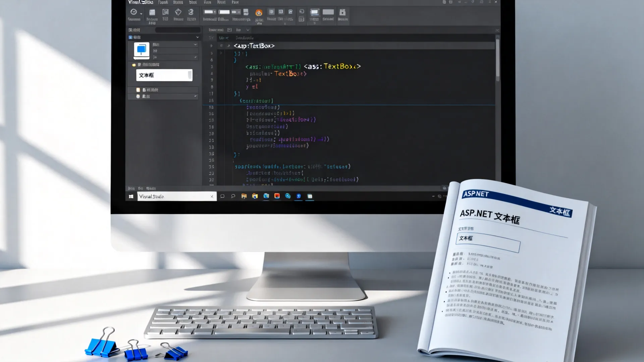Viewport: 644px width, 362px height.
Task: Toggle the yellow dot above the 文本框 box
Action: pyautogui.click(x=134, y=65)
